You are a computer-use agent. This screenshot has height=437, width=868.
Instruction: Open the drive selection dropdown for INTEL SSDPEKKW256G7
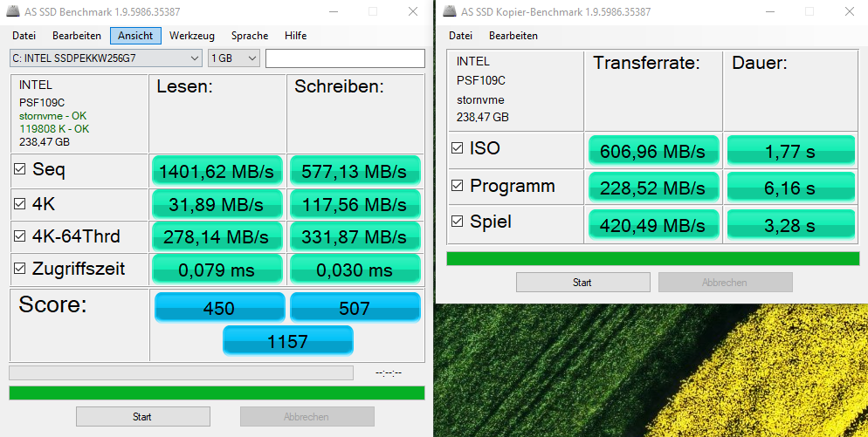[x=195, y=58]
